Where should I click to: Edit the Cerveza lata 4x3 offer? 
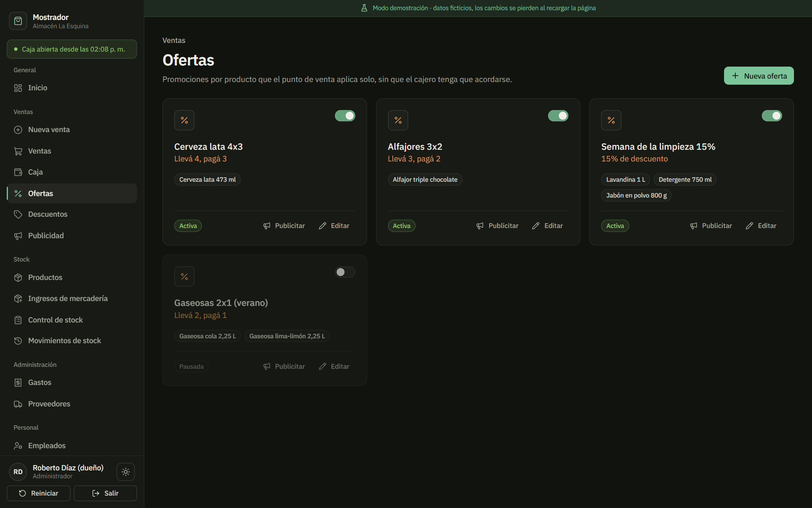point(334,226)
